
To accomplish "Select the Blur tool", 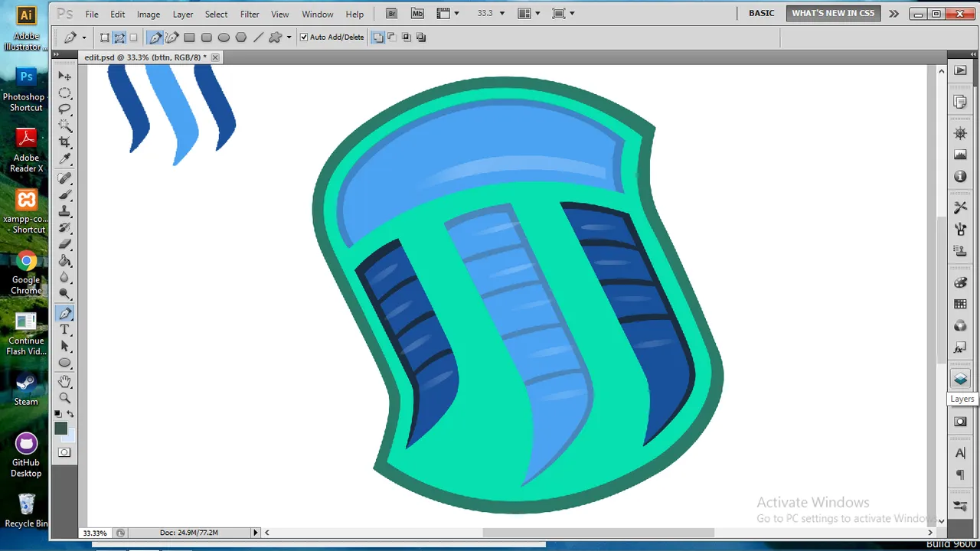I will (x=65, y=278).
